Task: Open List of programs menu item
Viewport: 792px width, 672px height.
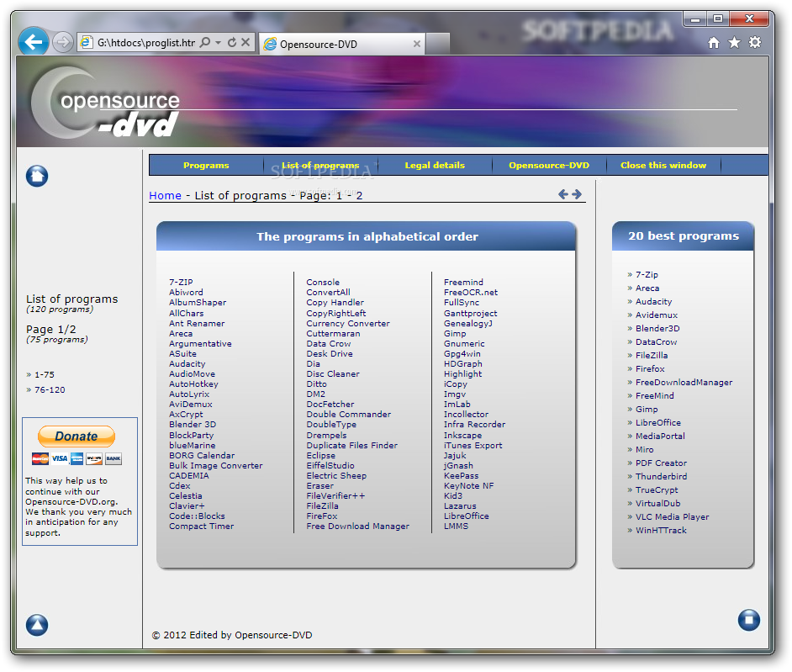Action: click(x=320, y=165)
